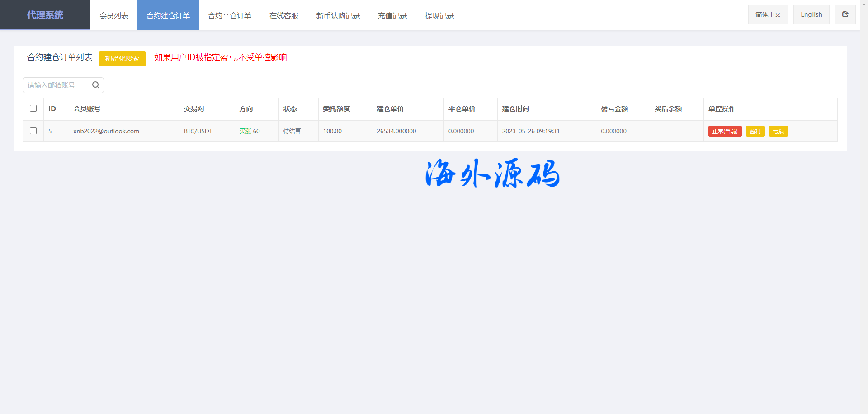Check the checkbox for order ID 5

click(x=33, y=131)
